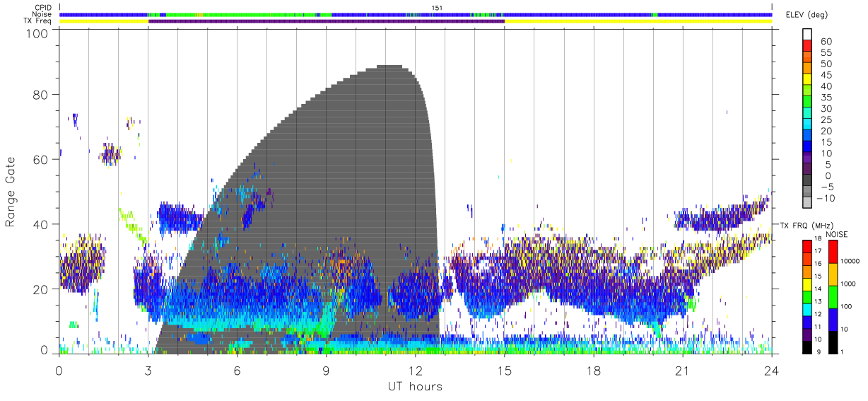Pick the yellow segment of ELEV colorbar
The image size is (868, 401).
808,80
